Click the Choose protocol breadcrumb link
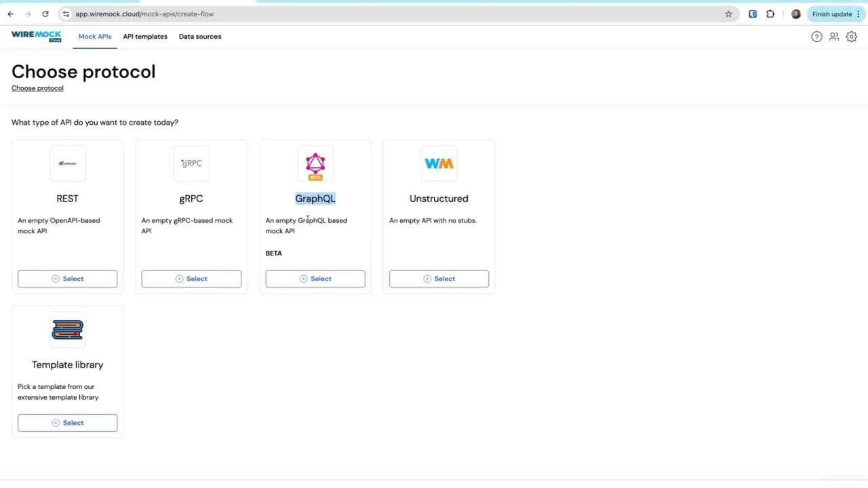The height and width of the screenshot is (488, 868). click(x=37, y=88)
